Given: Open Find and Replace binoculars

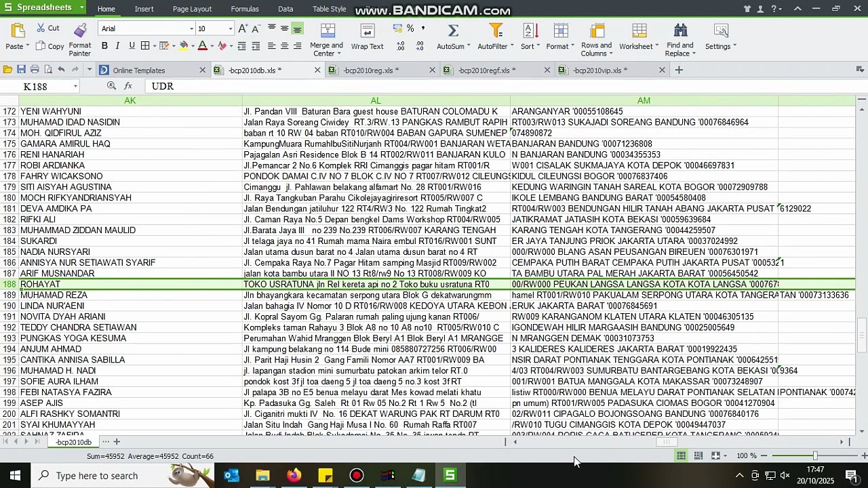Looking at the screenshot, I should (680, 30).
